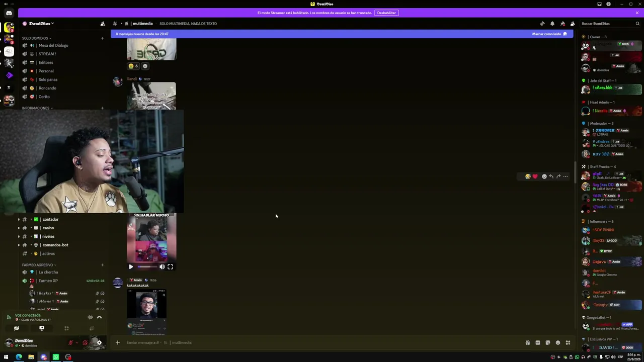Open the gift icon in message bar

[527, 343]
